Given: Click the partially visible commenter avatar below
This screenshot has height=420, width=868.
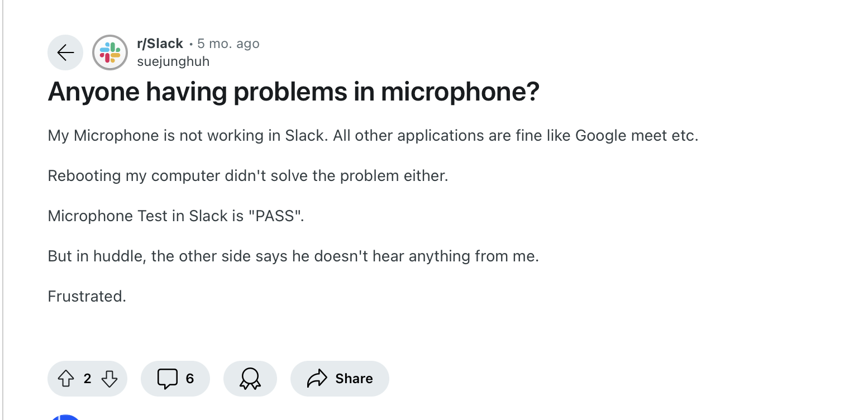Looking at the screenshot, I should (x=65, y=418).
